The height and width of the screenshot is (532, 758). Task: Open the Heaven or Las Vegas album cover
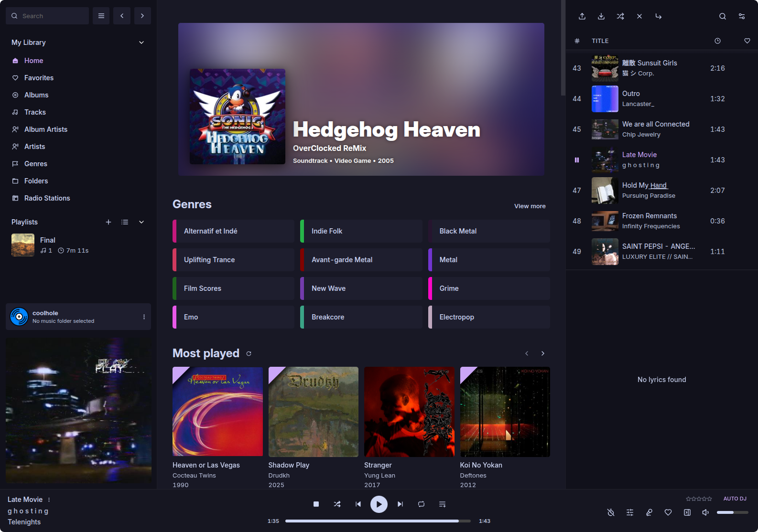(x=217, y=412)
